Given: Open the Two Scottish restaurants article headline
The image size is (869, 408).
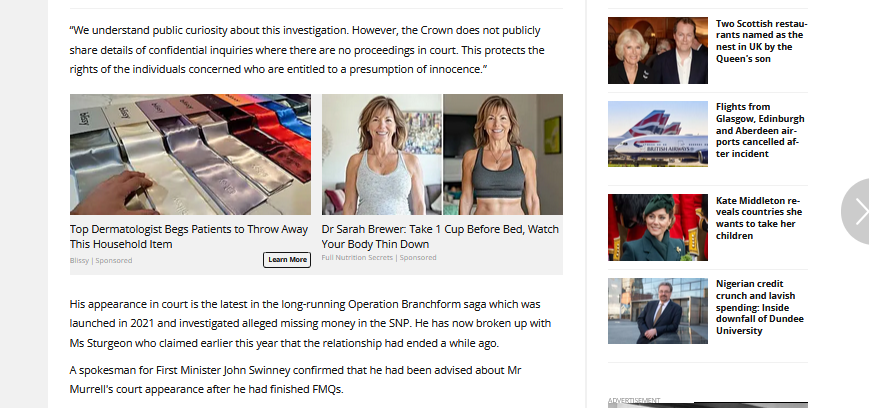Looking at the screenshot, I should 761,41.
